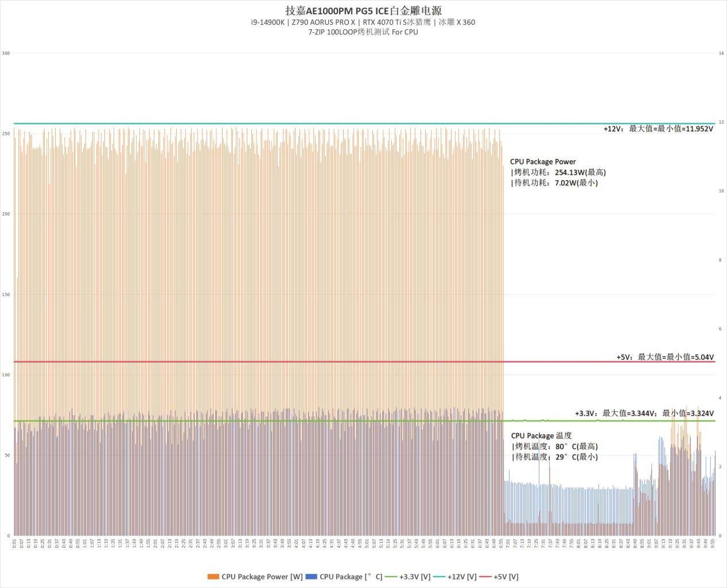Click the 待机功耗 7.02W(最小) annotation text
The image size is (727, 588).
click(554, 183)
